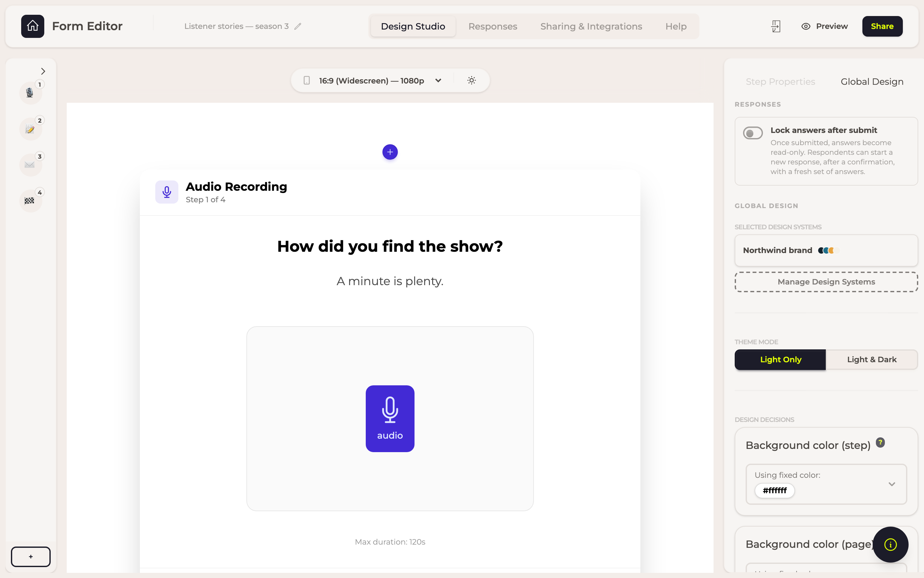This screenshot has height=578, width=924.
Task: Toggle canvas brightness sun icon
Action: (472, 80)
